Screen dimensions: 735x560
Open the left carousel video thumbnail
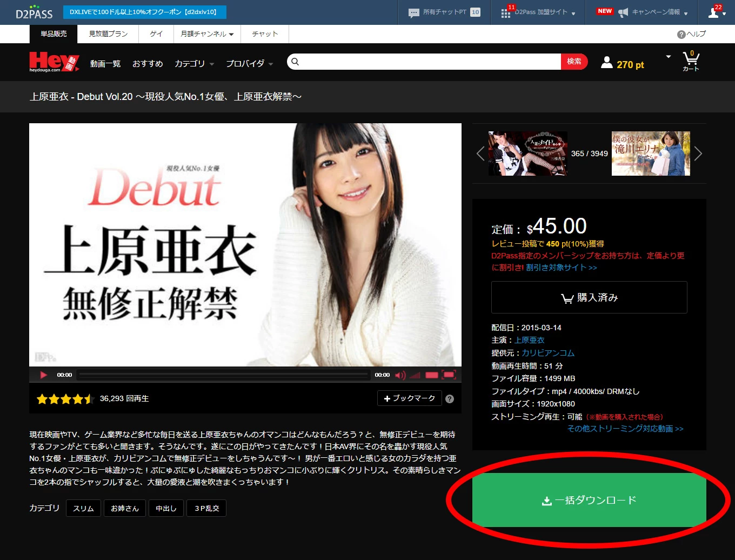pyautogui.click(x=528, y=154)
